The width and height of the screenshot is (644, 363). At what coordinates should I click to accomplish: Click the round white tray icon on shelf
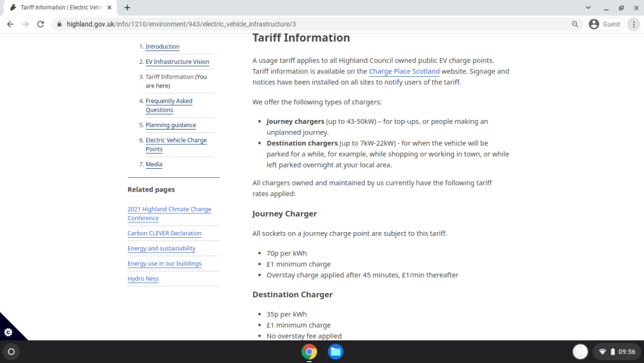click(580, 352)
